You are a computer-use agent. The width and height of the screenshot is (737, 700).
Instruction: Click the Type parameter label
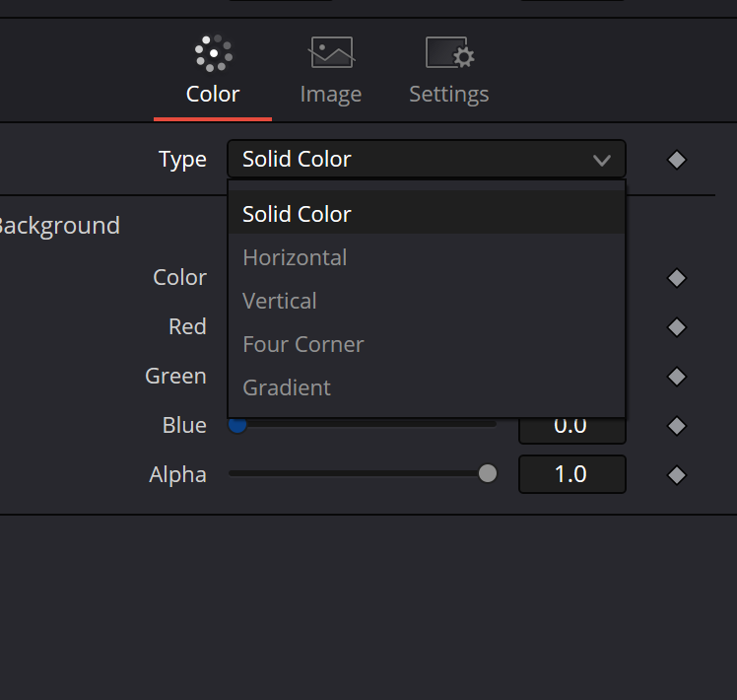182,160
